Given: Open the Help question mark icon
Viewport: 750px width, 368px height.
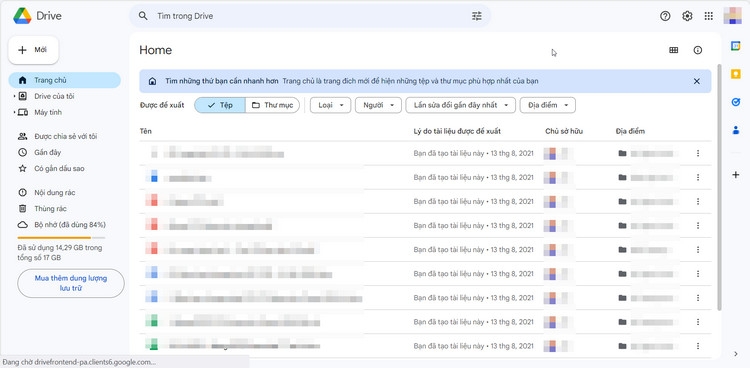Looking at the screenshot, I should pyautogui.click(x=665, y=16).
